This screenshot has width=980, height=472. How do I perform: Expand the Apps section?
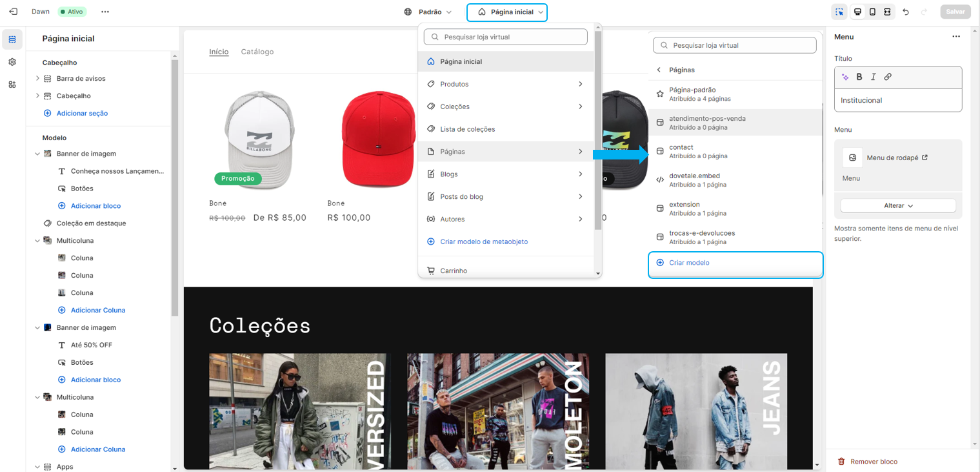tap(37, 467)
